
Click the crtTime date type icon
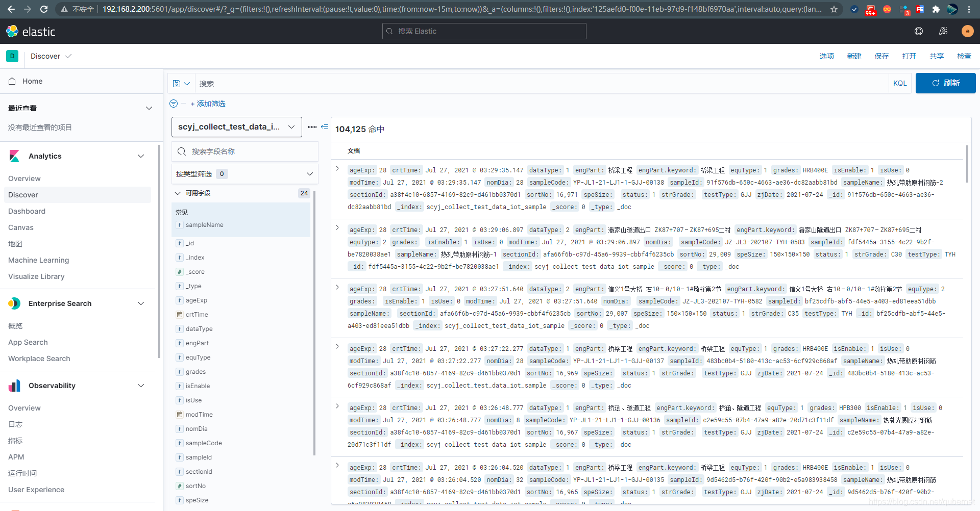[180, 315]
